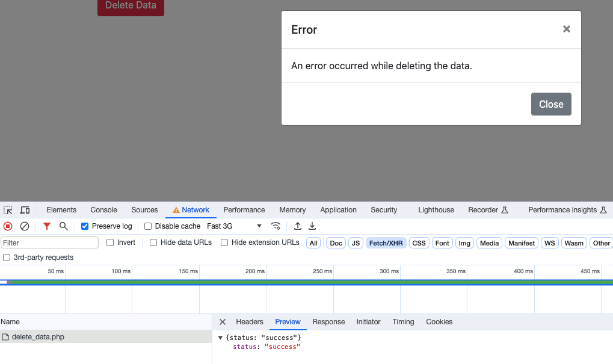The image size is (613, 364).
Task: Open the Initiator tab
Action: pyautogui.click(x=368, y=322)
